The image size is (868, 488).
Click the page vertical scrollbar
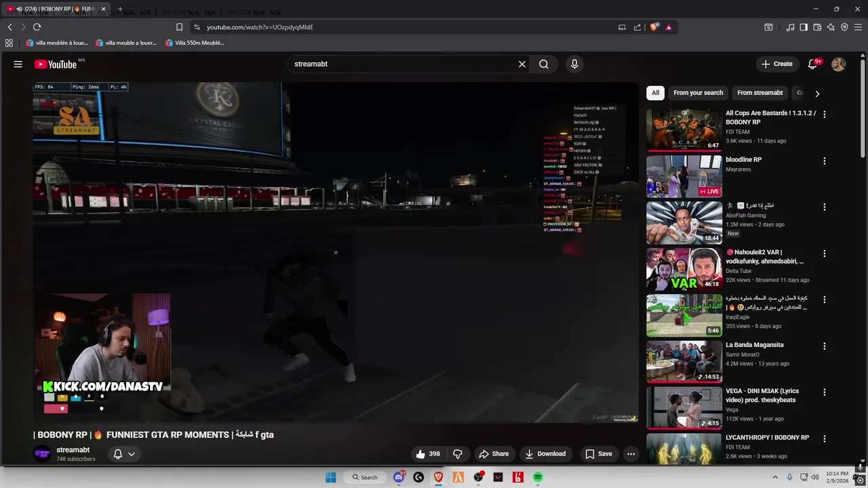point(863,108)
